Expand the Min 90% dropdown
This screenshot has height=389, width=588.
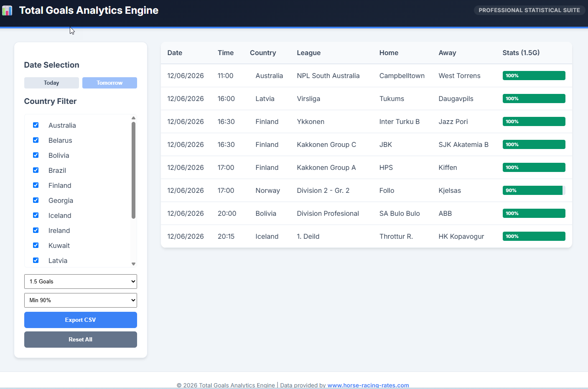click(81, 300)
